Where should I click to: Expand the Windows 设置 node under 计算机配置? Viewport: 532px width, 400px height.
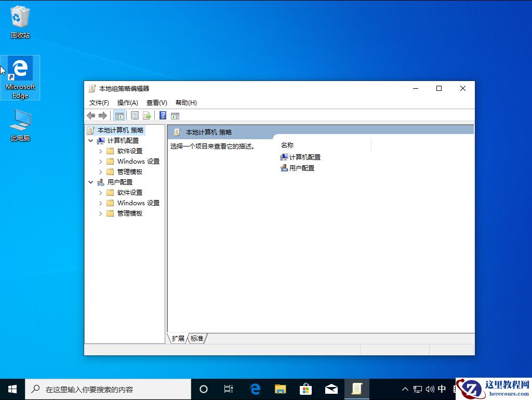[100, 161]
